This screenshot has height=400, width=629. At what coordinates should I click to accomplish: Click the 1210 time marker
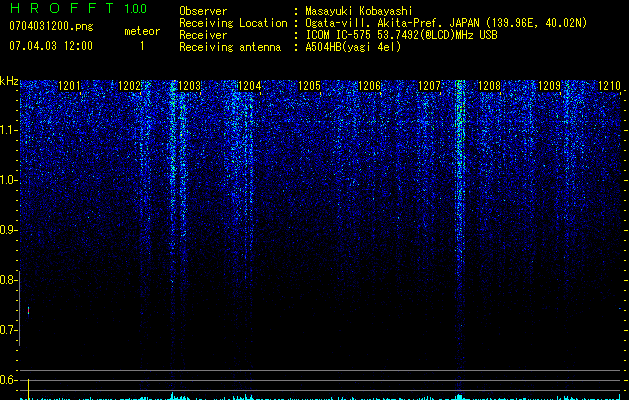pyautogui.click(x=609, y=86)
